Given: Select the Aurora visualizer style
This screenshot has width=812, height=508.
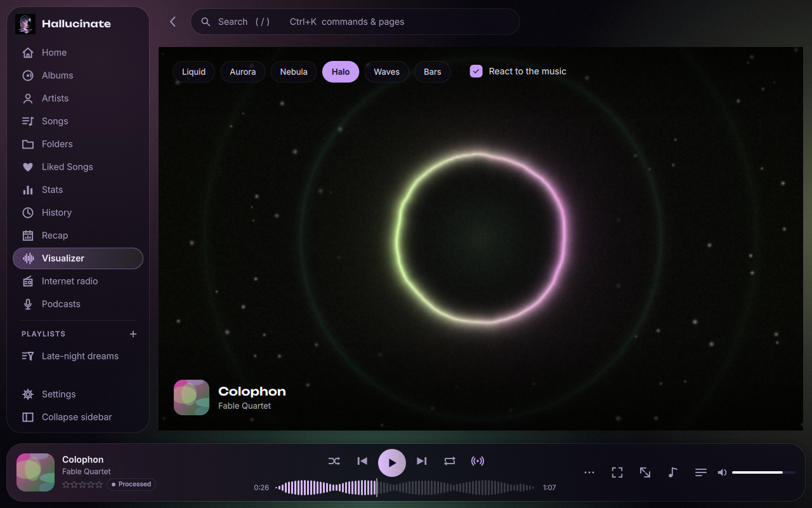Looking at the screenshot, I should pyautogui.click(x=243, y=72).
